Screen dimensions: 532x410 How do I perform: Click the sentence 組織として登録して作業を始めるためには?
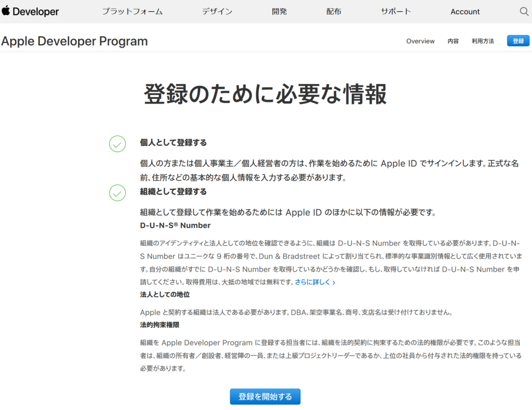(x=288, y=213)
